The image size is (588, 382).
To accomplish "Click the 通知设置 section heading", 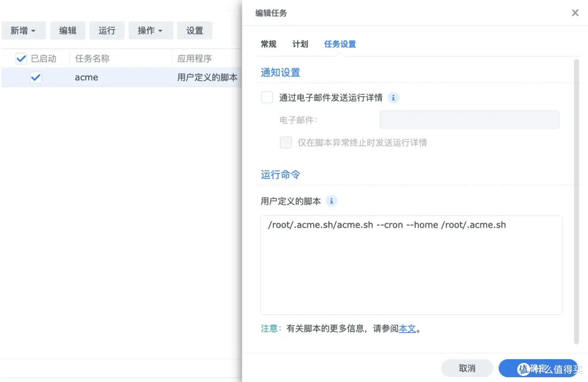I will tap(280, 73).
